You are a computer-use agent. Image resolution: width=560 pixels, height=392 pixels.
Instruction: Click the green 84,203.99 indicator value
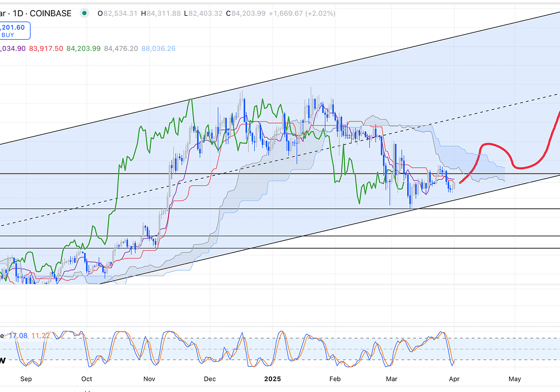[x=83, y=49]
